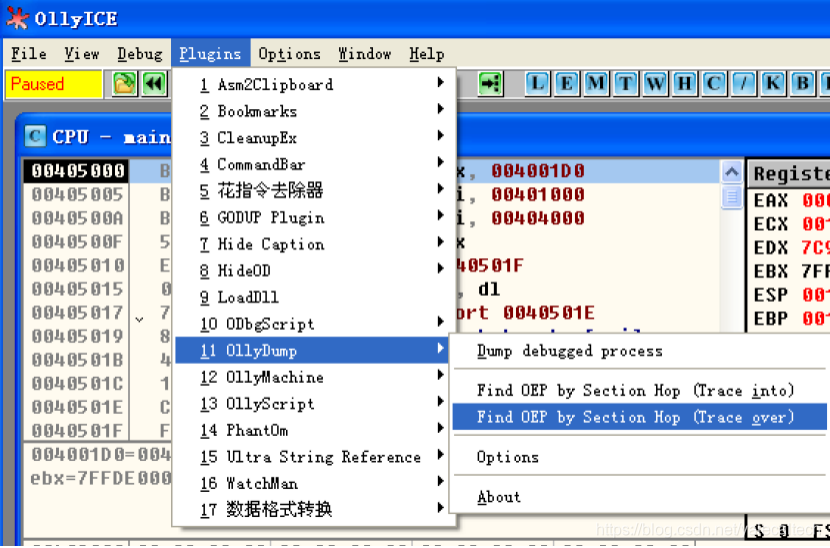Click the Registers panel header

tap(789, 173)
